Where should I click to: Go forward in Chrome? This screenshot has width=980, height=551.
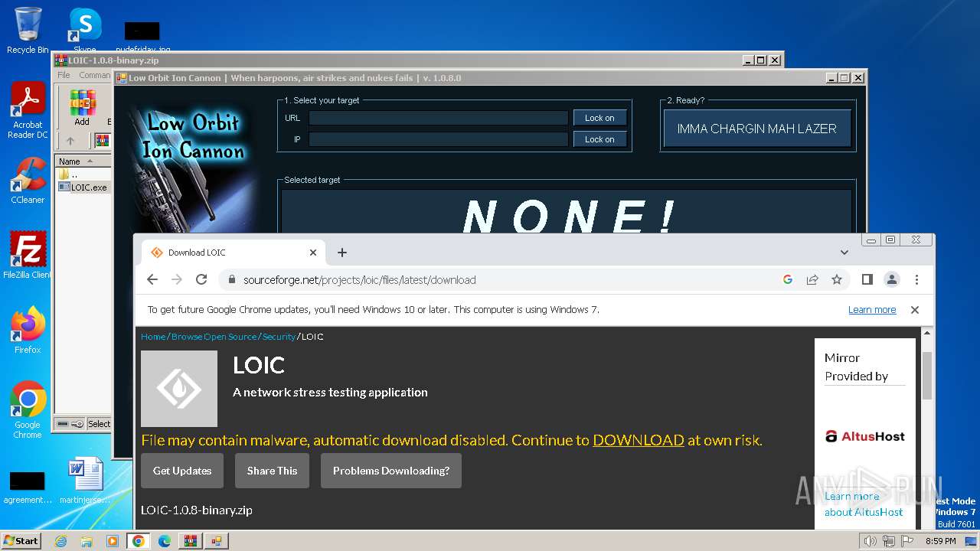pyautogui.click(x=177, y=280)
